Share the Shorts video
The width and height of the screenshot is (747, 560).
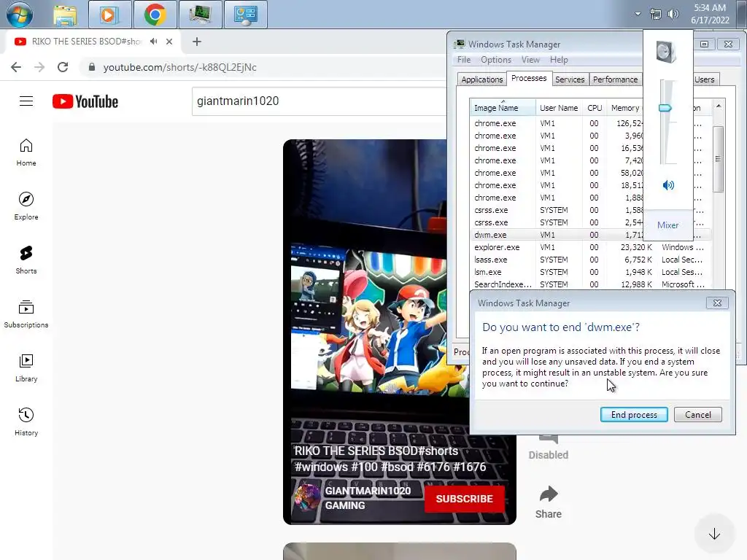click(549, 502)
